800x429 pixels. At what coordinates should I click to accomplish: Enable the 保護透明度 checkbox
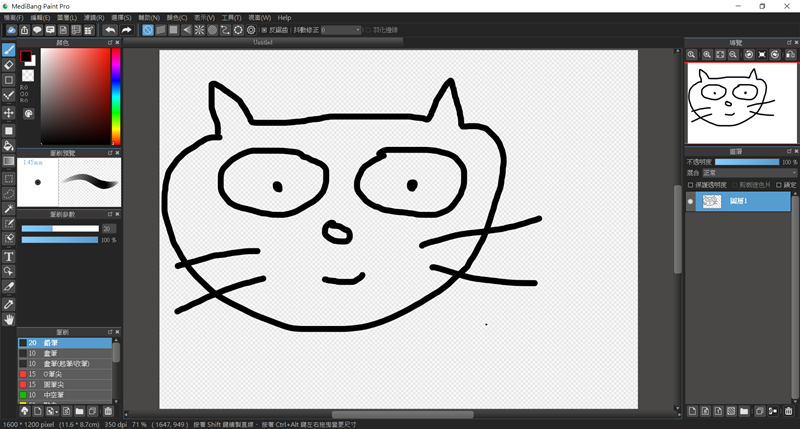690,184
